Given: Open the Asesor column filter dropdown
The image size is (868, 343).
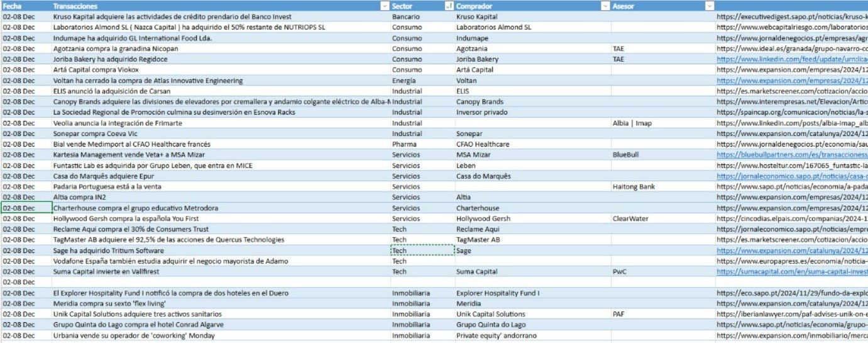Looking at the screenshot, I should tap(710, 6).
